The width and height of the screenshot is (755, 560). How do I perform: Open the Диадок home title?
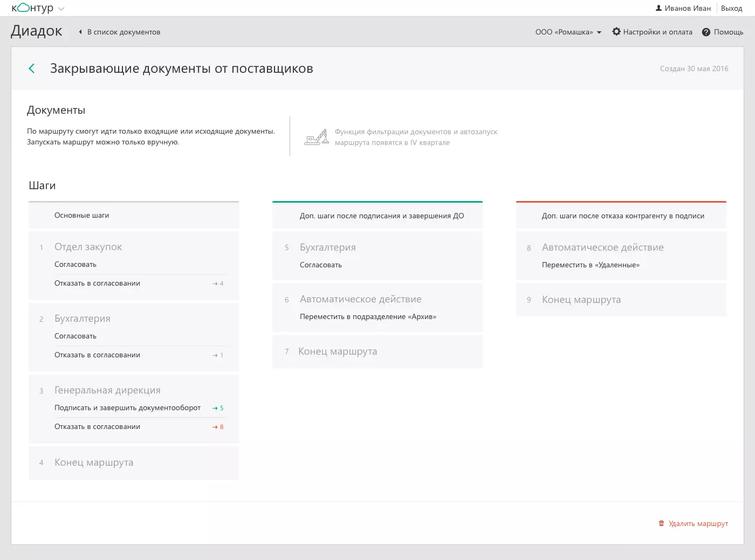point(37,31)
